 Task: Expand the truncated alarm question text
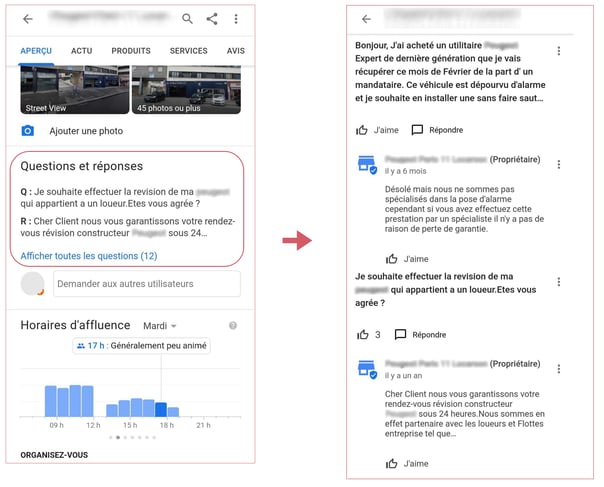point(450,72)
